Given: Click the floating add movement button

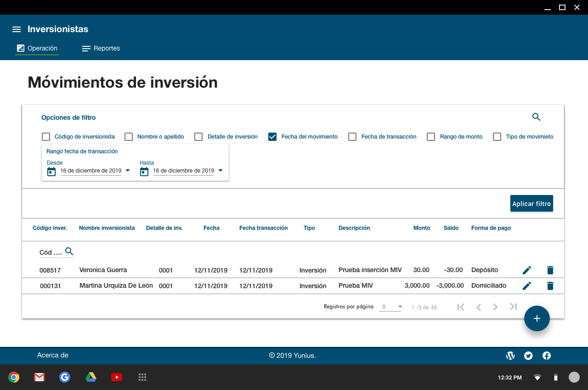Looking at the screenshot, I should pos(537,318).
